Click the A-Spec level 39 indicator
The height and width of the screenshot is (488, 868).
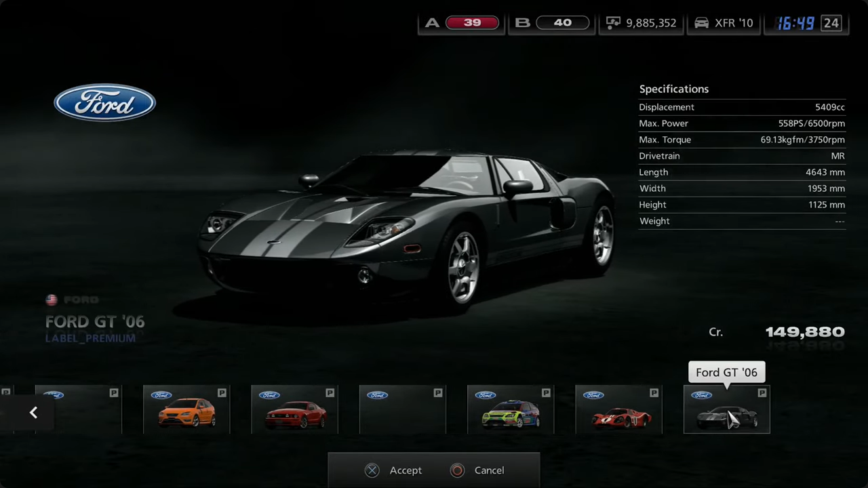point(472,23)
